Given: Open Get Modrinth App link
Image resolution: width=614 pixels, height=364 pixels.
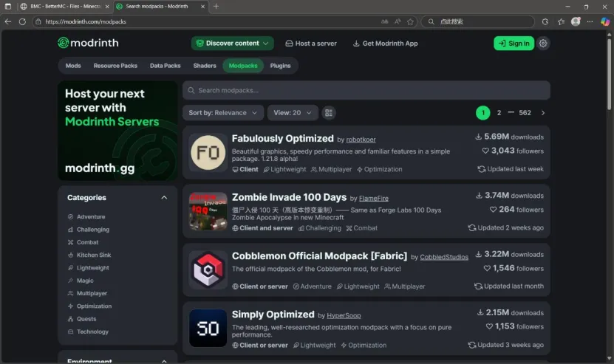Looking at the screenshot, I should tap(385, 44).
